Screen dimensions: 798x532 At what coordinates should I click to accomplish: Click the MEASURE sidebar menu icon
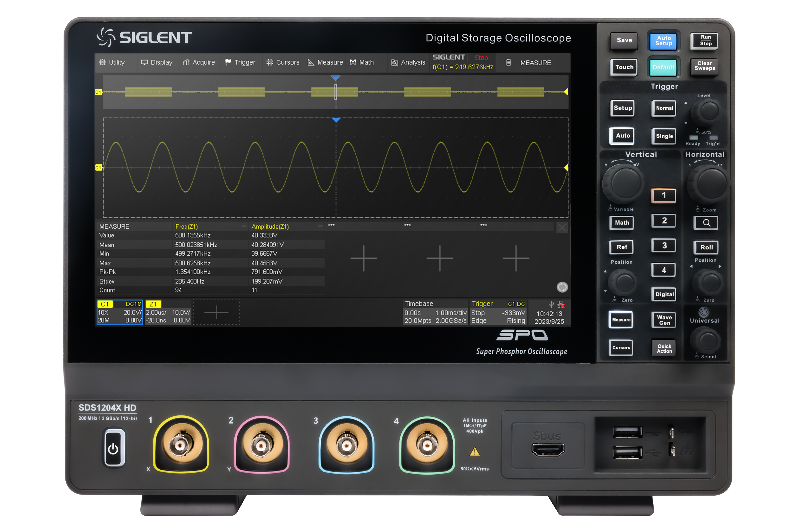[509, 62]
